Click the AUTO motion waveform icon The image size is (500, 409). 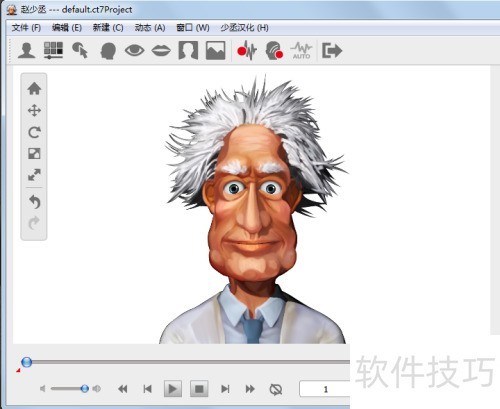pyautogui.click(x=301, y=51)
